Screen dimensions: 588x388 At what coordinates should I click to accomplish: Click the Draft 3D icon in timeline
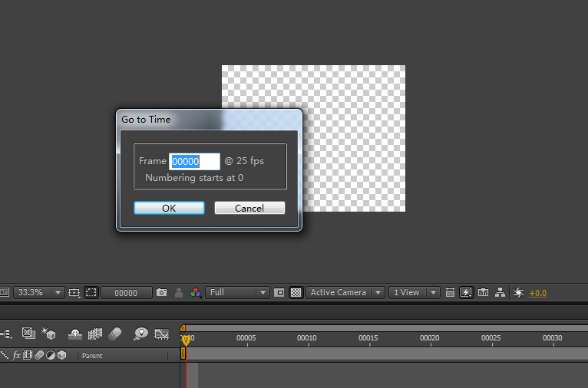tap(48, 334)
